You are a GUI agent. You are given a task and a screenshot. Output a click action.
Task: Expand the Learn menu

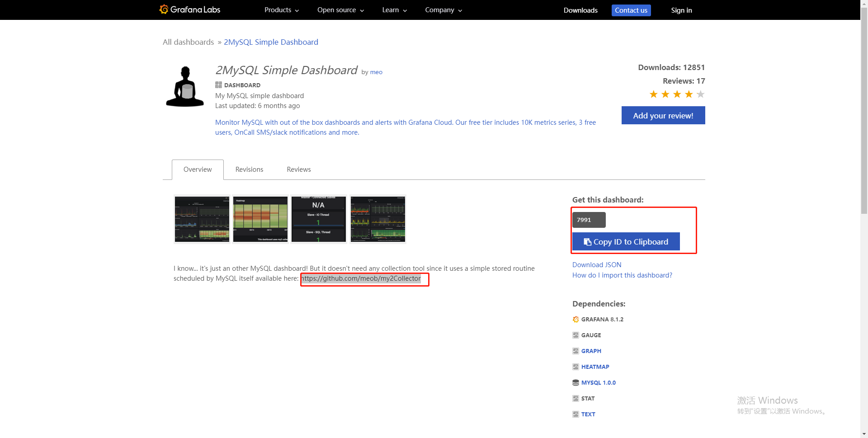pyautogui.click(x=394, y=10)
